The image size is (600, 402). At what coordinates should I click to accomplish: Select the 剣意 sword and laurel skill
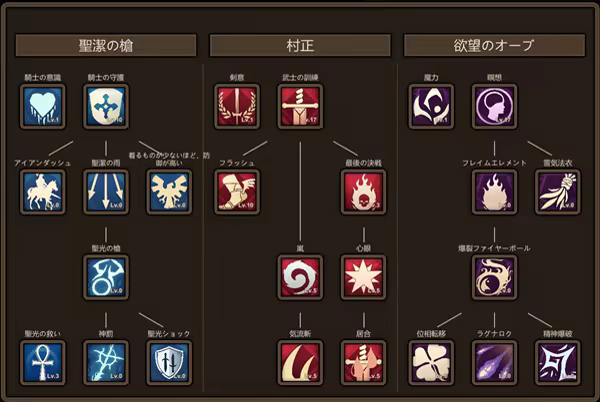(x=237, y=107)
